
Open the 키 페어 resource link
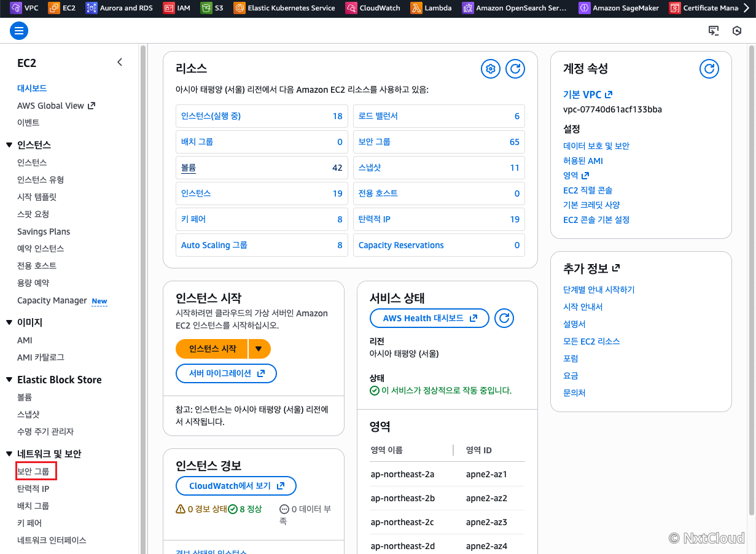pyautogui.click(x=193, y=219)
